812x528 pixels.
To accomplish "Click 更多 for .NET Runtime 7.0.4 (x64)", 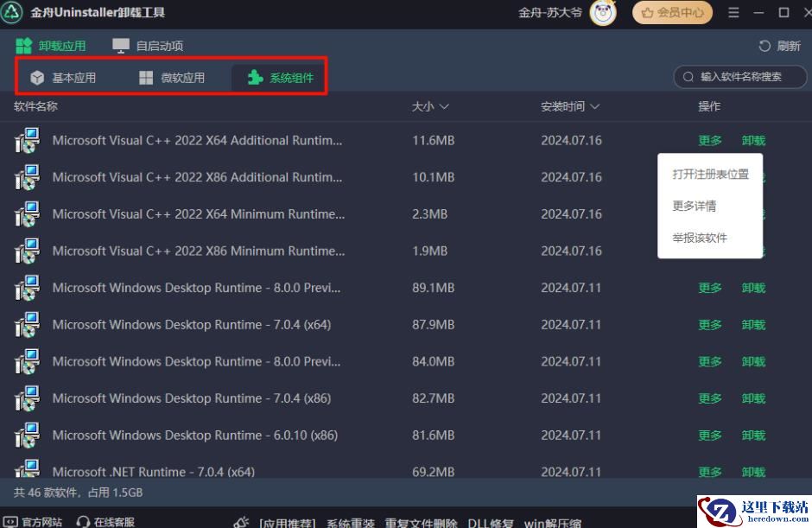I will 710,472.
